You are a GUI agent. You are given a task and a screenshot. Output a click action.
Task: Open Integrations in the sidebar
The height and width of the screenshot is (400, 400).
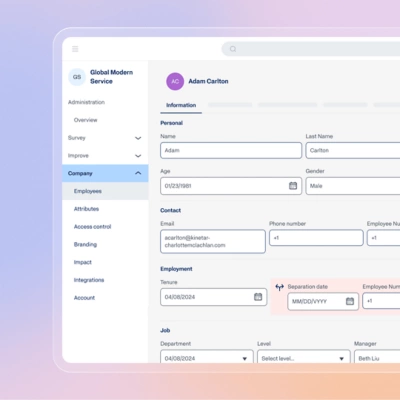[89, 280]
